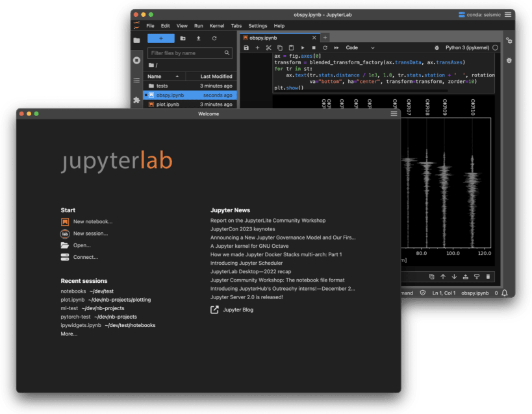Image resolution: width=532 pixels, height=414 pixels.
Task: Click Upload Files icon in file browser
Action: [x=199, y=38]
